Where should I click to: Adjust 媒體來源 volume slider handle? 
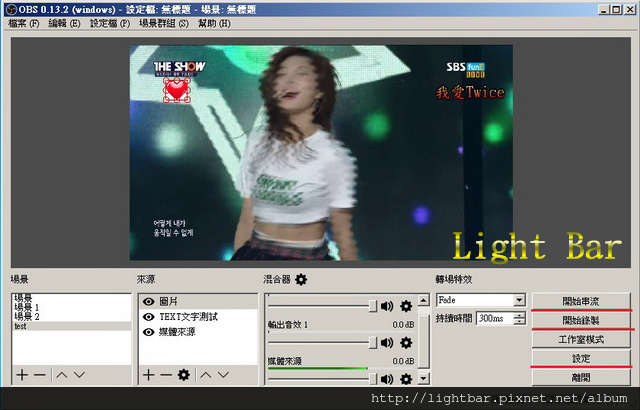pyautogui.click(x=373, y=379)
